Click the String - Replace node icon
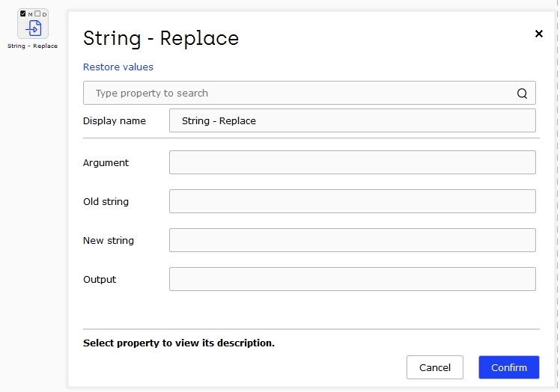 coord(33,28)
